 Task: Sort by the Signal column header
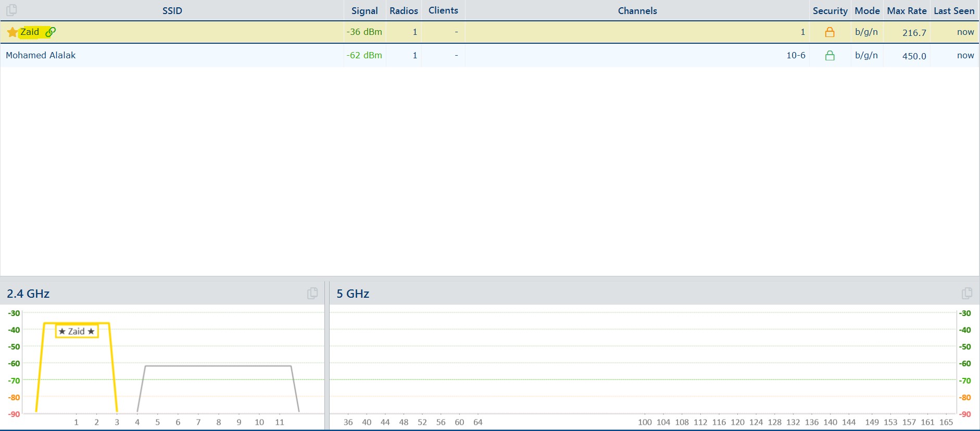(x=365, y=11)
